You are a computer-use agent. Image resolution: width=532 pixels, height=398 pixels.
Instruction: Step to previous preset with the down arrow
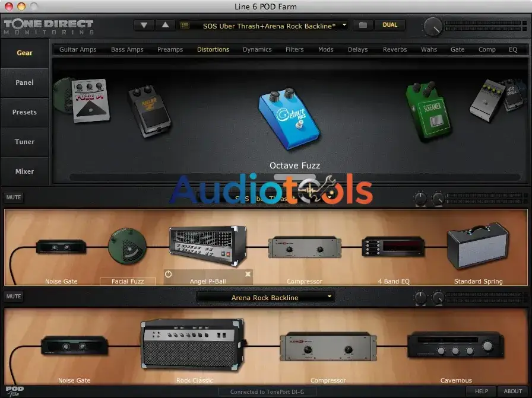click(x=144, y=26)
